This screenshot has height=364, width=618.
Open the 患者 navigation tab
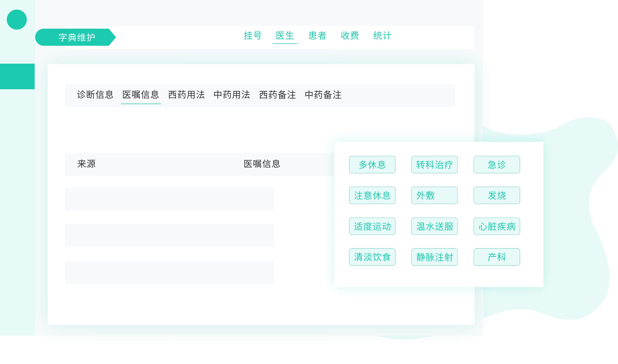pos(317,36)
